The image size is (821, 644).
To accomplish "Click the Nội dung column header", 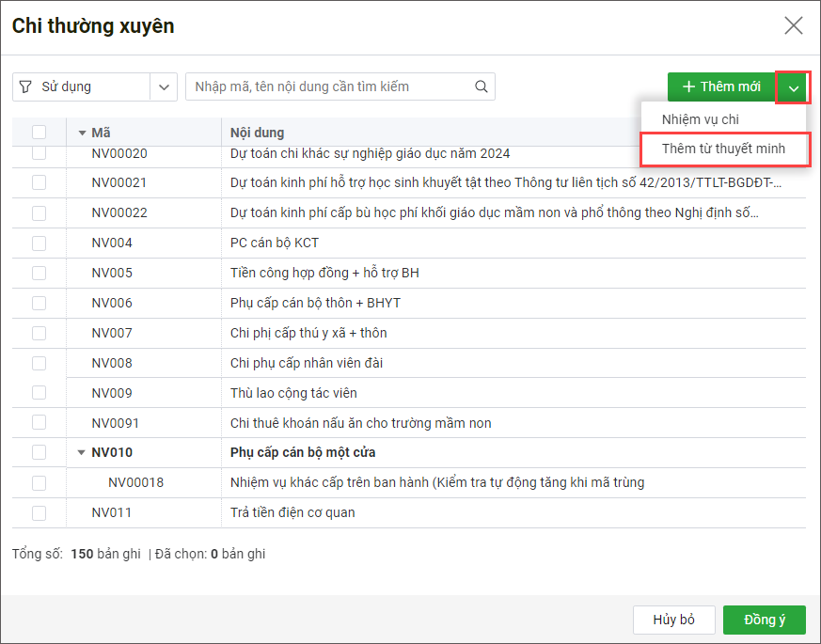I will pos(257,133).
